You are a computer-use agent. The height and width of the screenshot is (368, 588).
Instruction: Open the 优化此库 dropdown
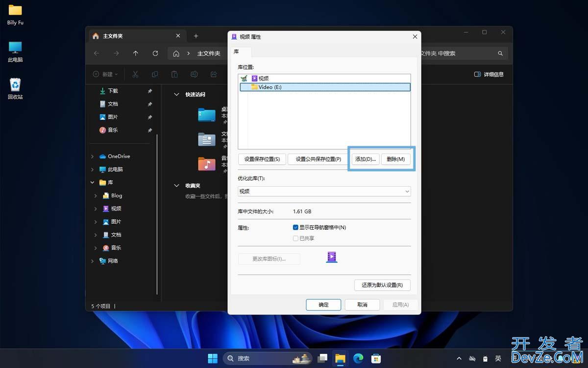[324, 191]
